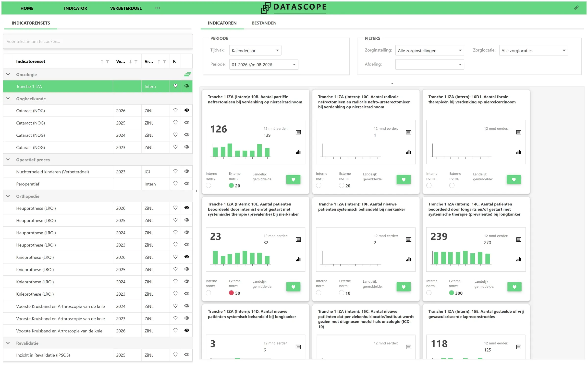Open details list icon on 14D card
Image resolution: width=588 pixels, height=368 pixels.
tap(298, 347)
